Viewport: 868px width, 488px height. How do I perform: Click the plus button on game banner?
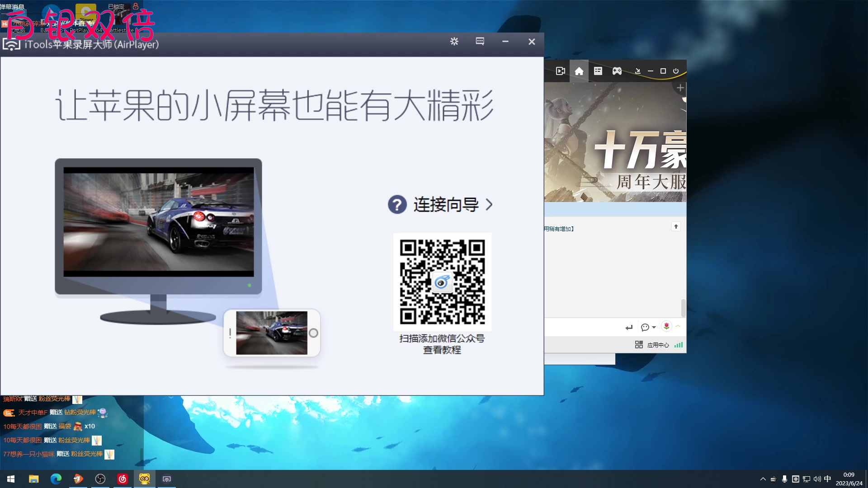(x=680, y=88)
